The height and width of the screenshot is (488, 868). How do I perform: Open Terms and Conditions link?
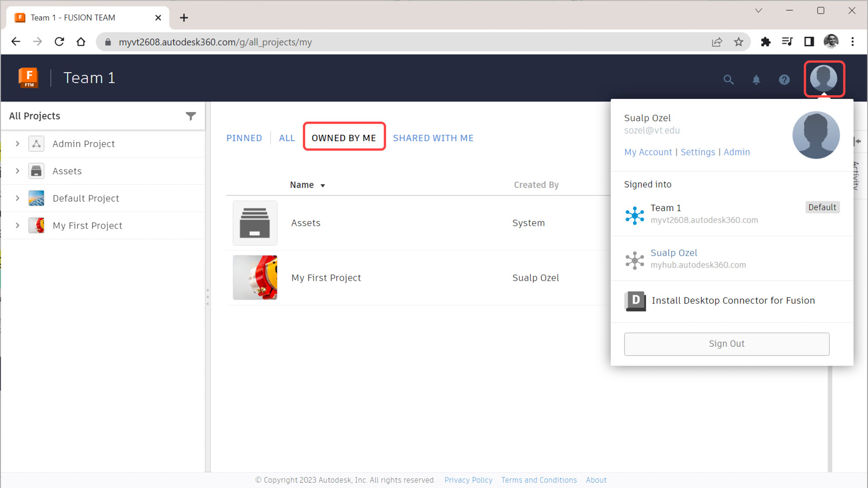(539, 480)
